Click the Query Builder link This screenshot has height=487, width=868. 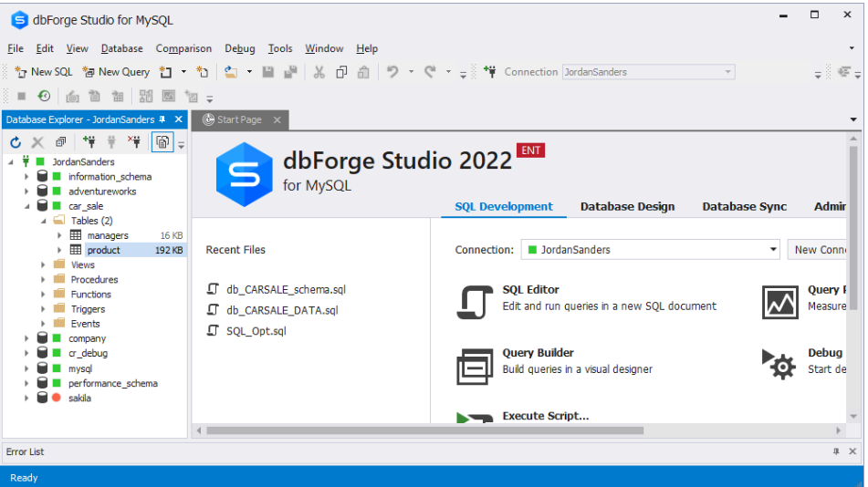coord(538,353)
